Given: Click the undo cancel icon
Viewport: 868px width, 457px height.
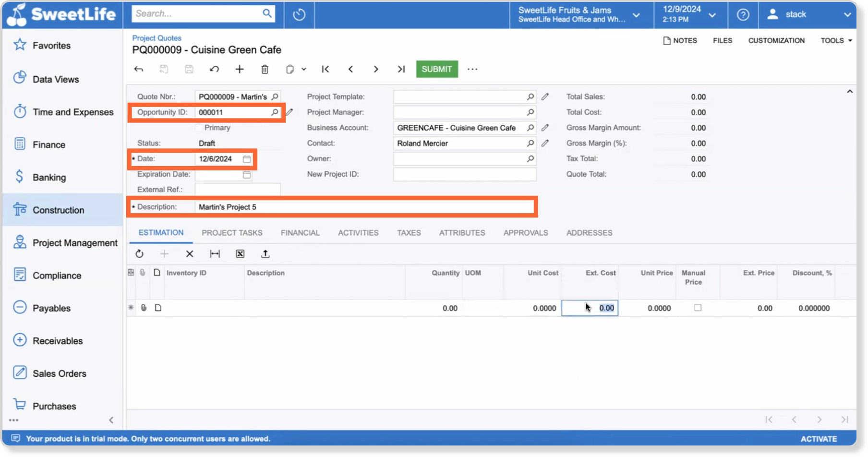Looking at the screenshot, I should (x=214, y=69).
